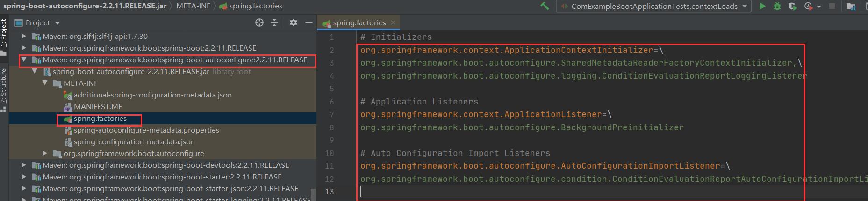Expand the org.springframework.boot.autoconfigure package

click(45, 153)
